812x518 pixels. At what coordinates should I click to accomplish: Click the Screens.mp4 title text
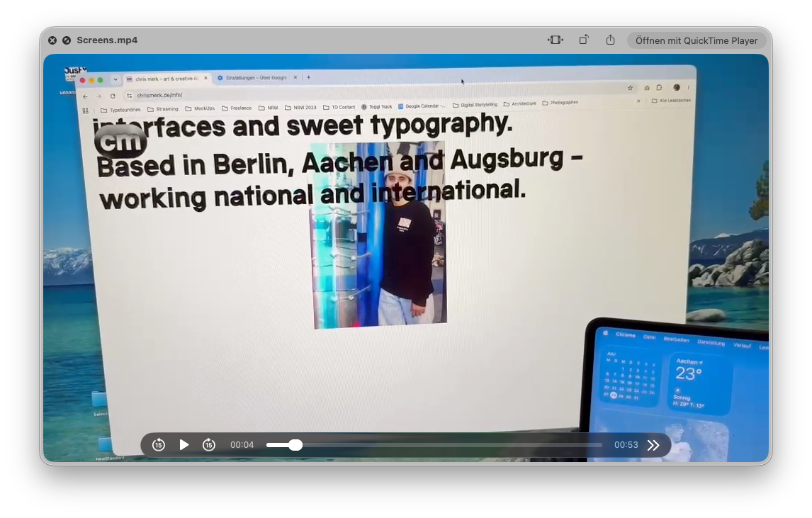107,40
